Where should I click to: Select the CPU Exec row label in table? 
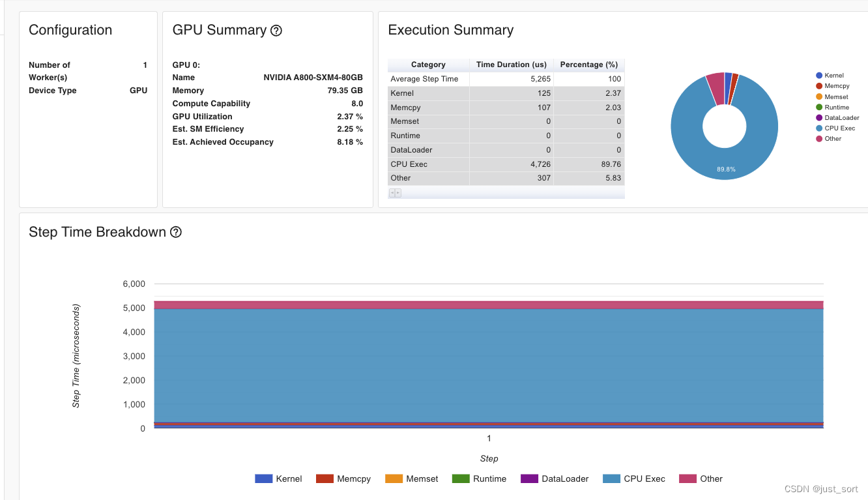point(409,164)
